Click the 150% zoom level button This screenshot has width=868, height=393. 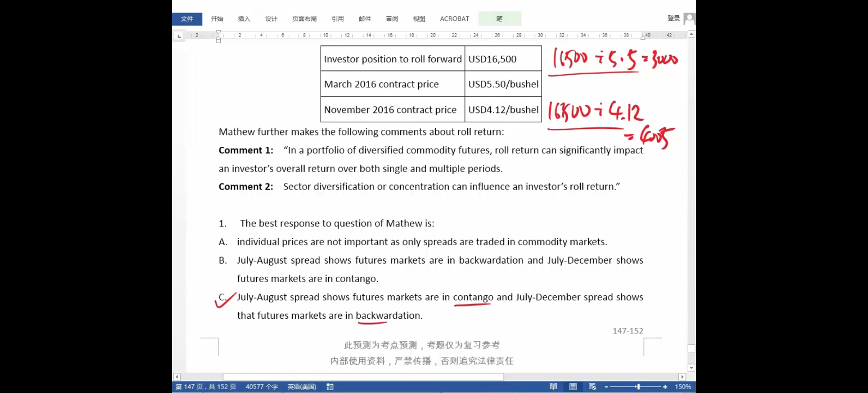(683, 386)
